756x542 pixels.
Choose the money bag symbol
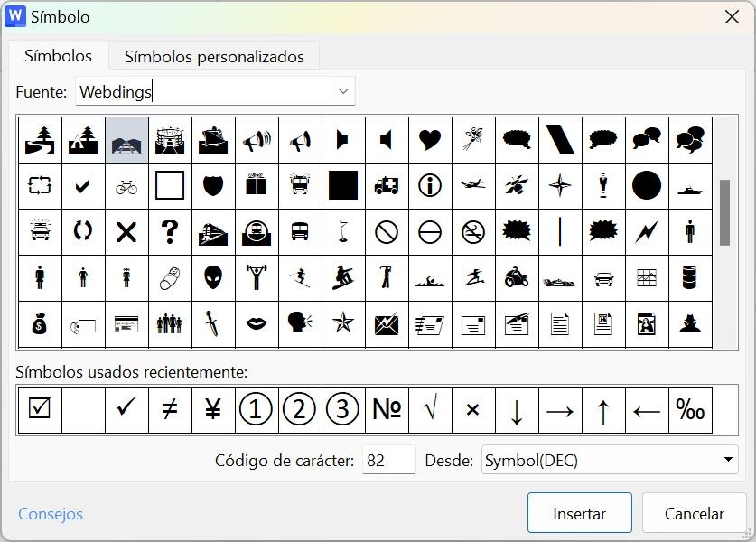pyautogui.click(x=40, y=323)
